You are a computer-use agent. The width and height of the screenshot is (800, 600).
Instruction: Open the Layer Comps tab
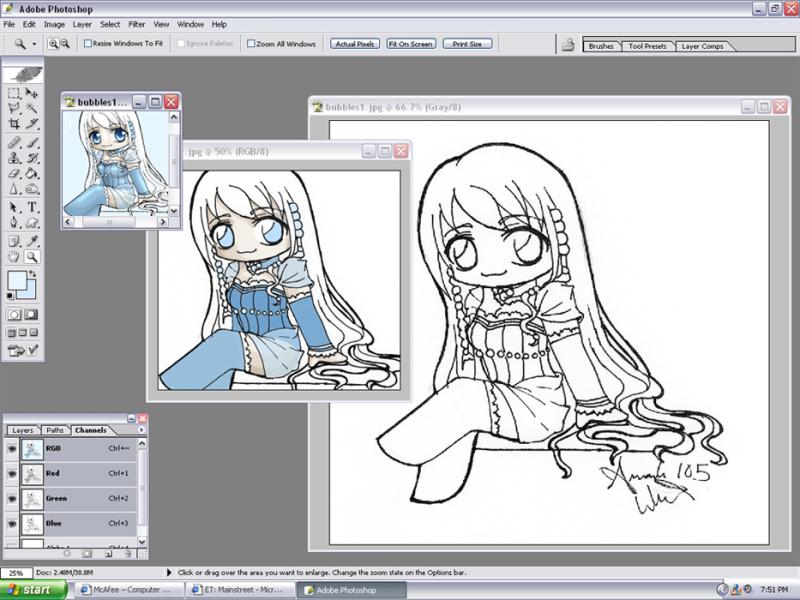click(x=703, y=46)
